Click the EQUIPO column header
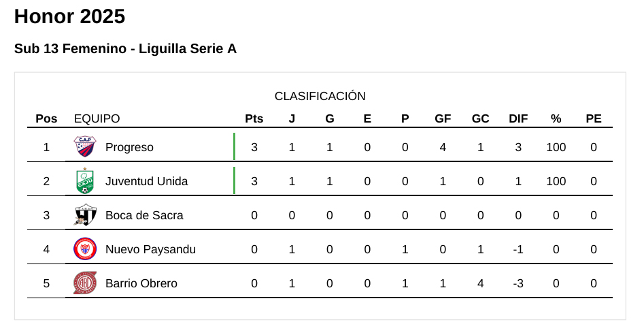 (97, 118)
